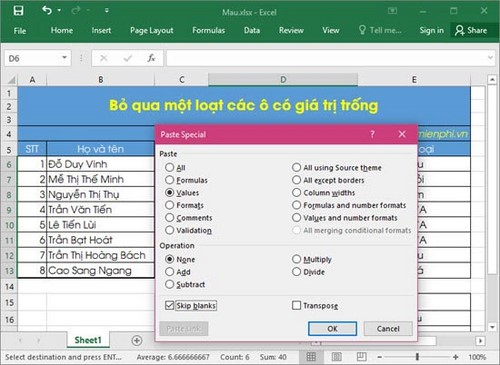This screenshot has width=500, height=365.
Task: Open the Review ribbon tab
Action: point(291,30)
